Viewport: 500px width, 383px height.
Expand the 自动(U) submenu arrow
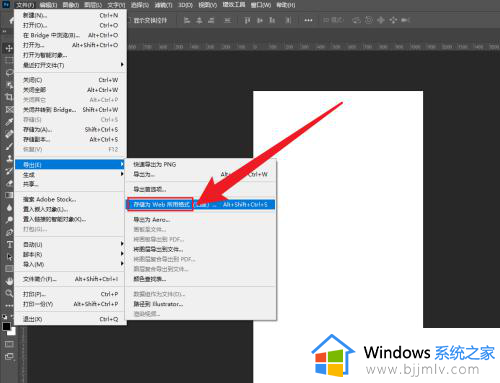tap(122, 244)
